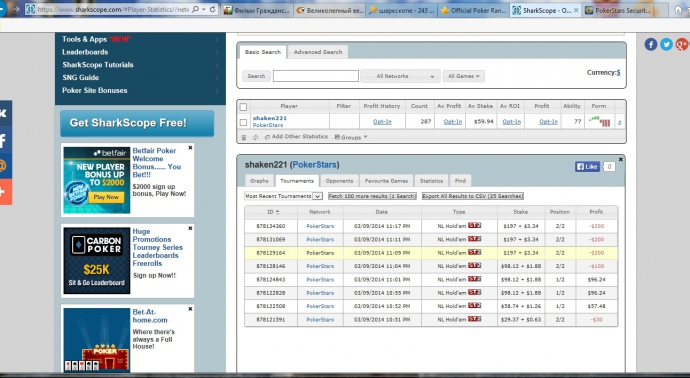The width and height of the screenshot is (690, 378).
Task: Expand Poker Site Bonuses sidebar item
Action: click(x=140, y=90)
